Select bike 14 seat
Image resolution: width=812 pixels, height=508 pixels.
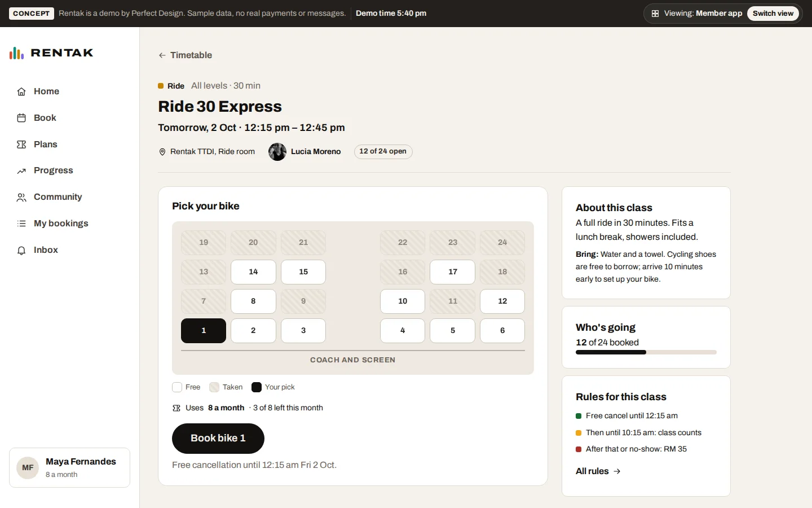point(253,272)
